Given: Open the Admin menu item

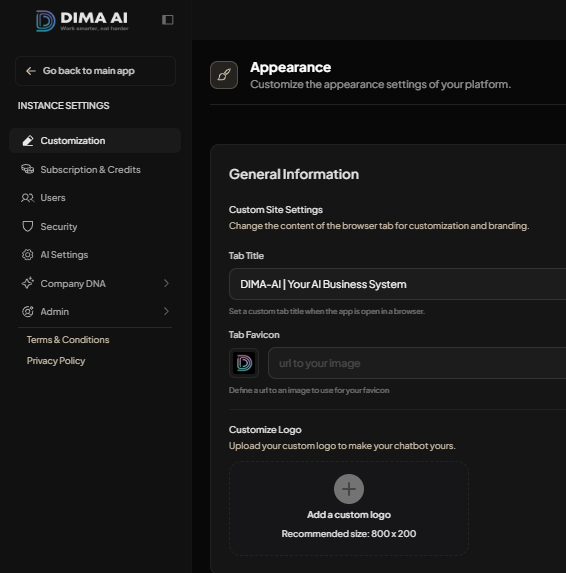Looking at the screenshot, I should 95,311.
